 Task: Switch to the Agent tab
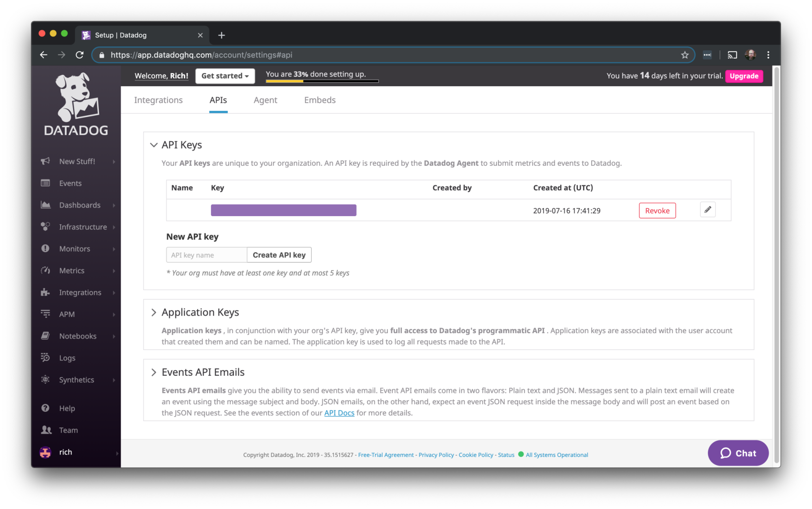pos(266,100)
